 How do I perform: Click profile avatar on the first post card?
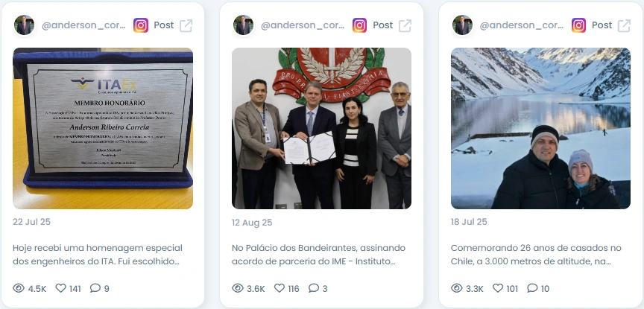(x=24, y=25)
